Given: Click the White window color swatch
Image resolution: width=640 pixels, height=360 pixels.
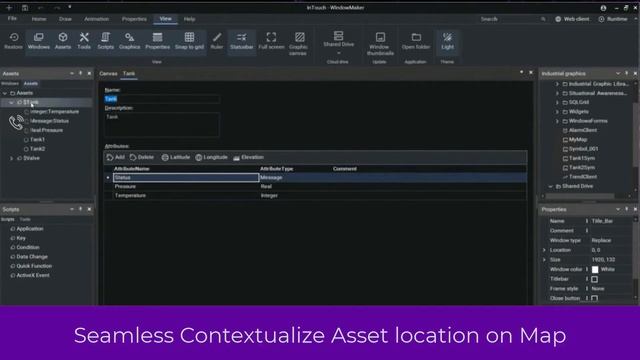Looking at the screenshot, I should point(595,269).
